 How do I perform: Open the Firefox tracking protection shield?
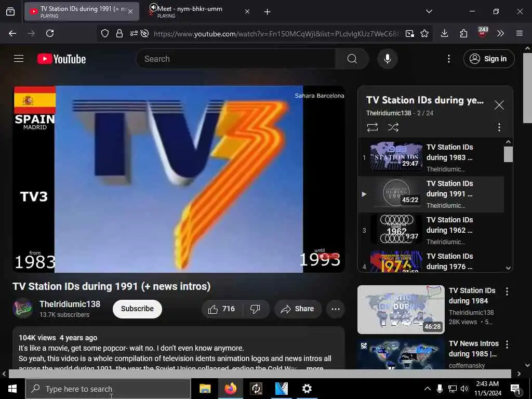(105, 33)
